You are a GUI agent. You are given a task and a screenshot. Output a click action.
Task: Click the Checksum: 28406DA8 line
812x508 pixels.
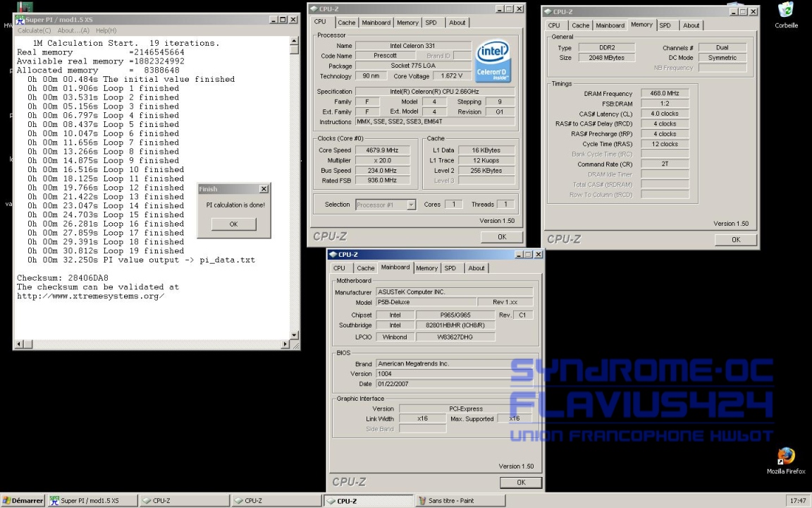(x=63, y=278)
